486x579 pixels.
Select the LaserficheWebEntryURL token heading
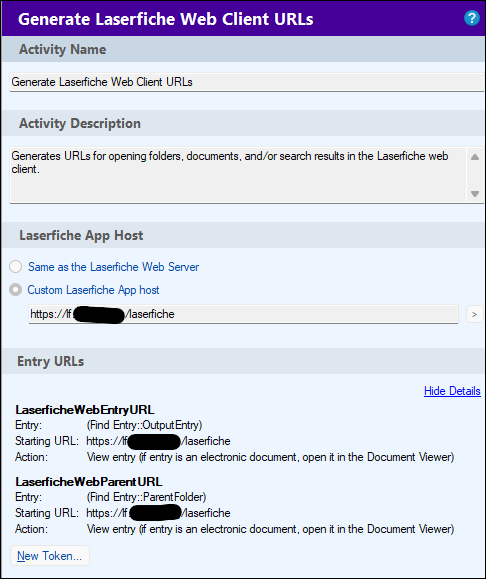pos(85,410)
